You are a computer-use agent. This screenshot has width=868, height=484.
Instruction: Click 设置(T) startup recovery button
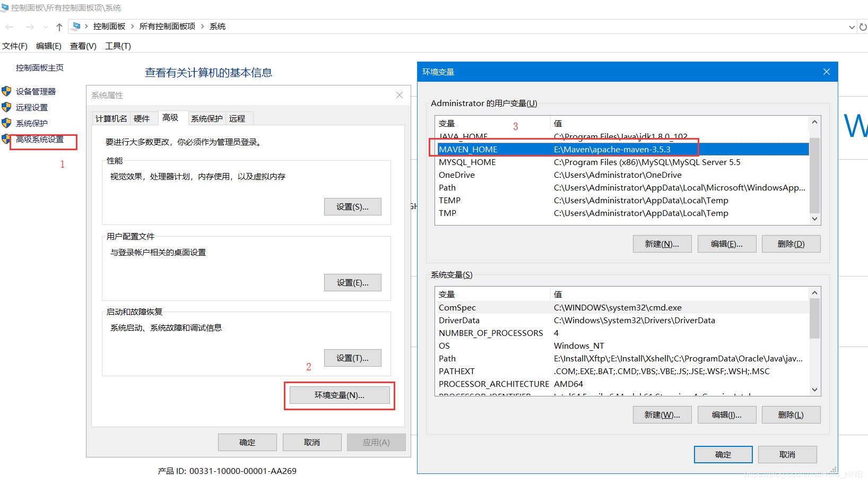pos(353,358)
